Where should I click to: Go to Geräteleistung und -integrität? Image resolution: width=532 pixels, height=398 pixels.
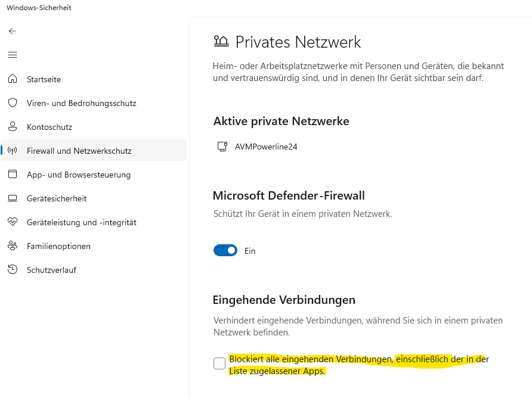click(82, 222)
